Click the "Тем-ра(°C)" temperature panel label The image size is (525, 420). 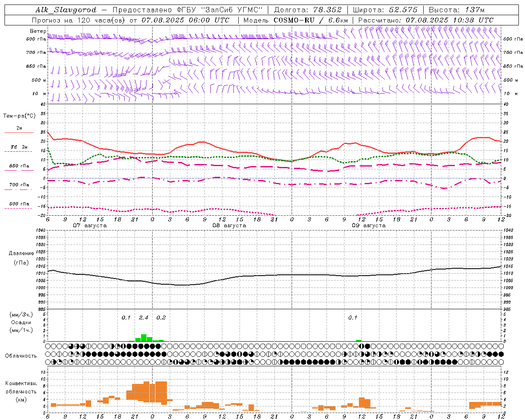(x=19, y=116)
